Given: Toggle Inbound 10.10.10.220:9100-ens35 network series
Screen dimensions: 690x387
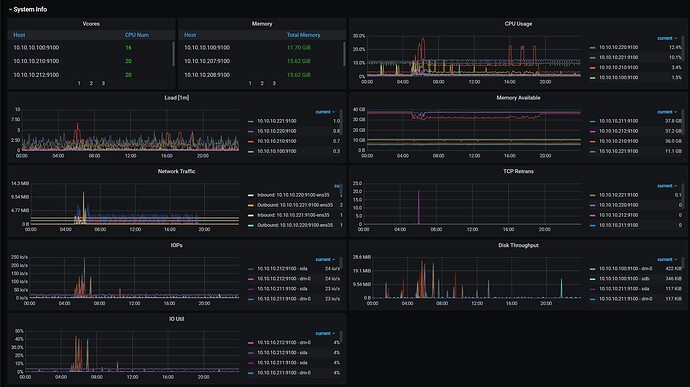Looking at the screenshot, I should point(293,195).
